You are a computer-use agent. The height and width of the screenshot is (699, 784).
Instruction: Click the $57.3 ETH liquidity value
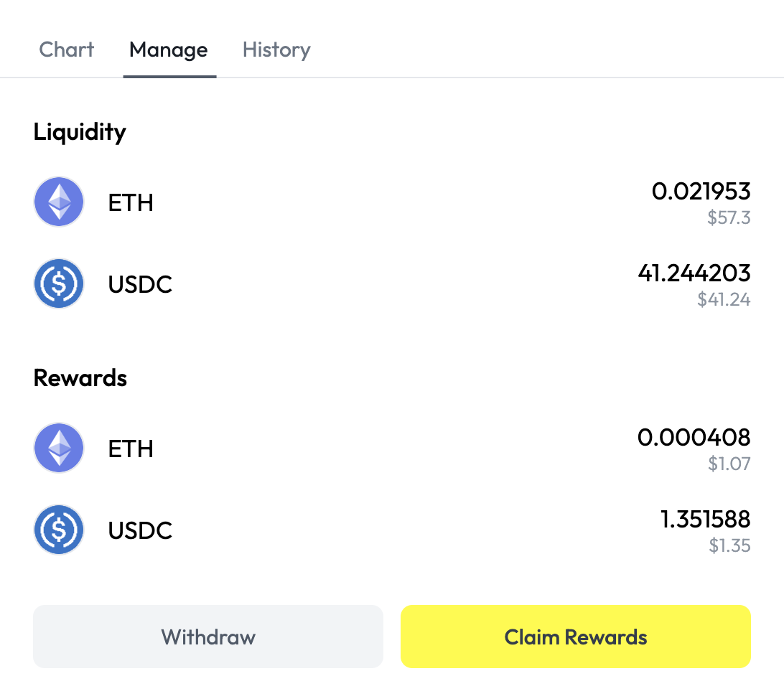(729, 217)
